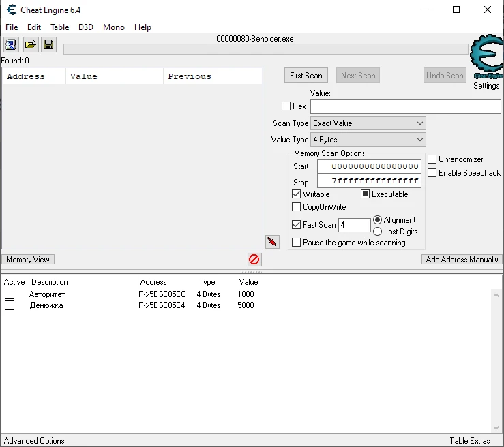Image resolution: width=504 pixels, height=447 pixels.
Task: Click the value 1000
Action: tap(246, 294)
